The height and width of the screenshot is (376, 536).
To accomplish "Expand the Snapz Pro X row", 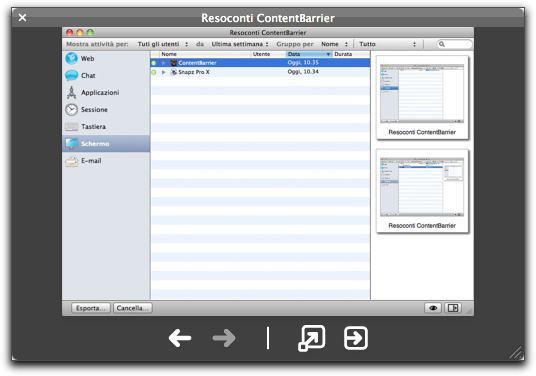I will point(164,72).
